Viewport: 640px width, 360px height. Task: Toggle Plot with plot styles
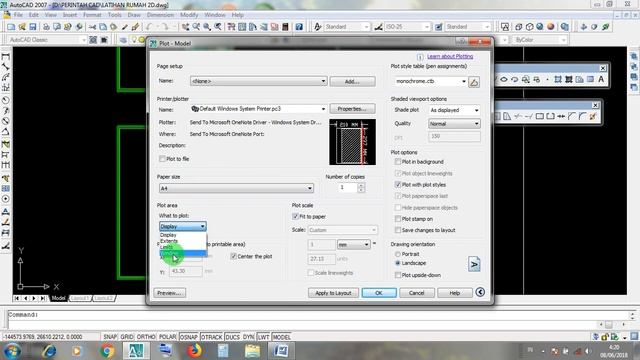click(x=398, y=184)
